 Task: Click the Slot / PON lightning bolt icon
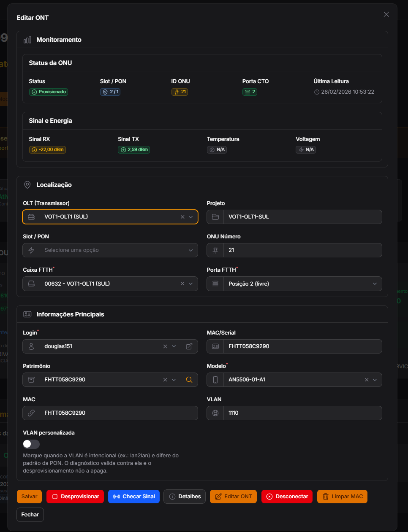(31, 250)
